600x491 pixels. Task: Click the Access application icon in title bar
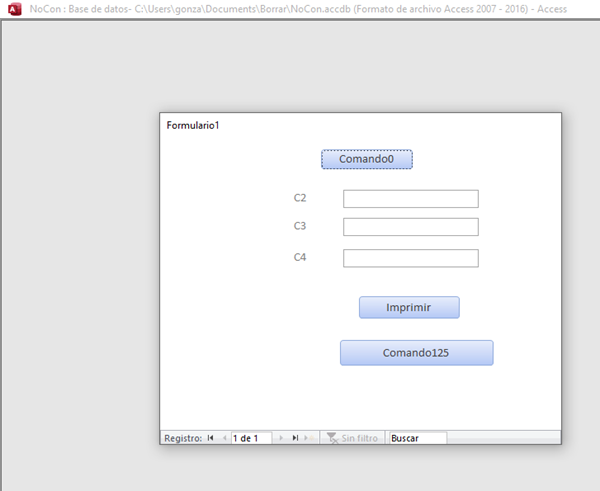click(14, 9)
